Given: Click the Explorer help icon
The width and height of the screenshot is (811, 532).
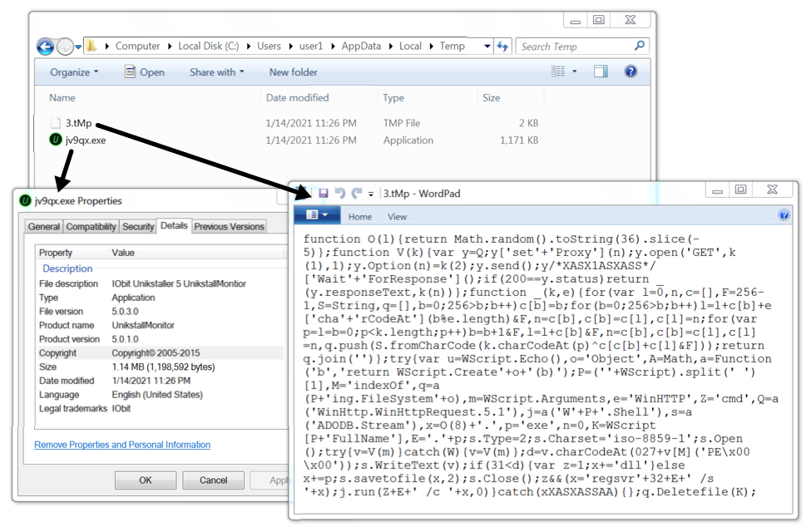Looking at the screenshot, I should 631,71.
